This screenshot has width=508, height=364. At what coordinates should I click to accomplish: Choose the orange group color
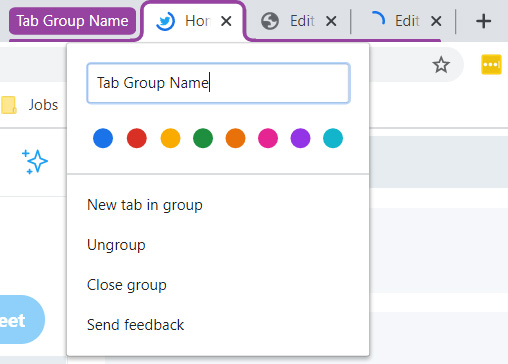235,138
